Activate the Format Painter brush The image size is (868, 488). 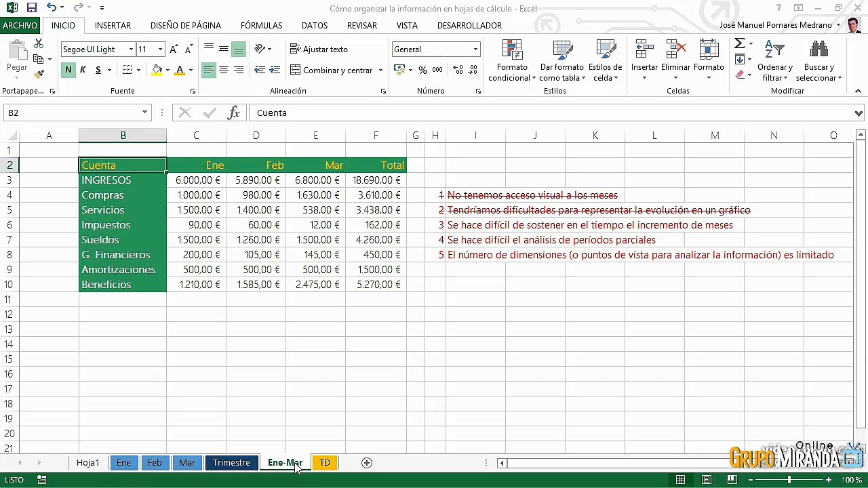pyautogui.click(x=39, y=74)
